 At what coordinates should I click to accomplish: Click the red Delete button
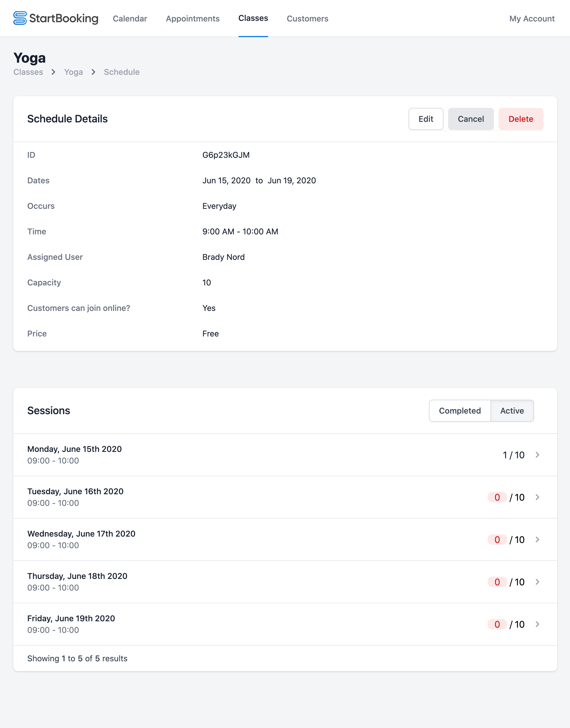point(521,119)
